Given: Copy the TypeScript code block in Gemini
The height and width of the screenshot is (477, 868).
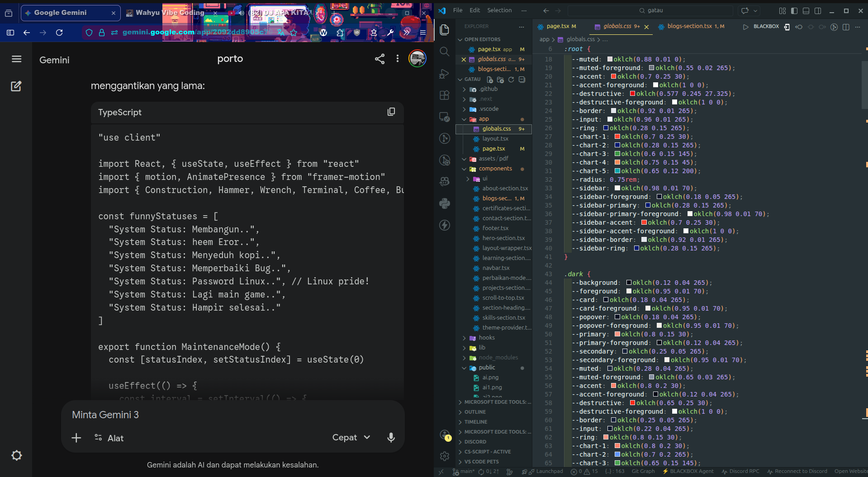Looking at the screenshot, I should coord(391,112).
